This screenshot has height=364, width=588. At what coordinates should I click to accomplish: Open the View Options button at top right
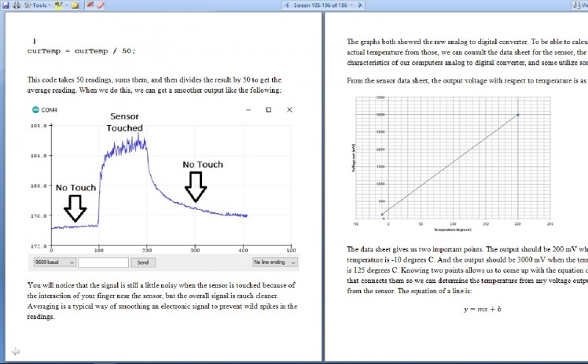579,6
